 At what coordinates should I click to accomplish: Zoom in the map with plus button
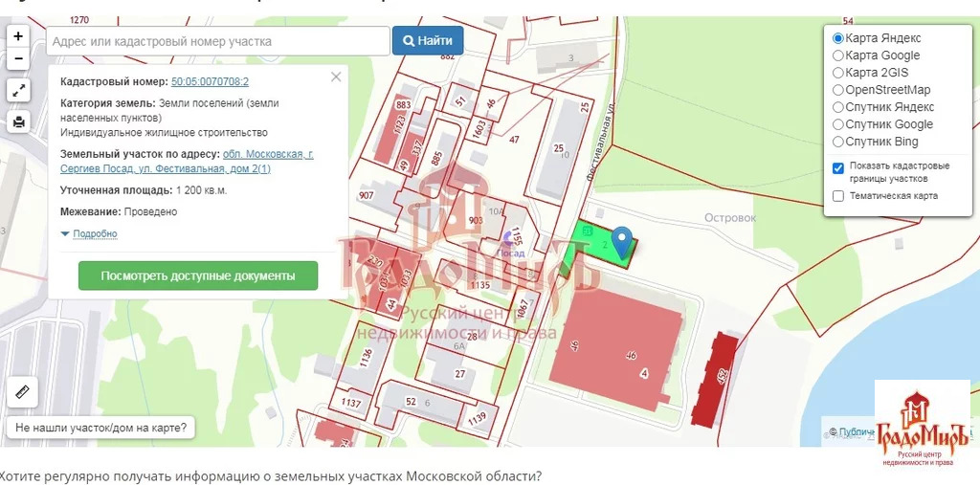[18, 36]
